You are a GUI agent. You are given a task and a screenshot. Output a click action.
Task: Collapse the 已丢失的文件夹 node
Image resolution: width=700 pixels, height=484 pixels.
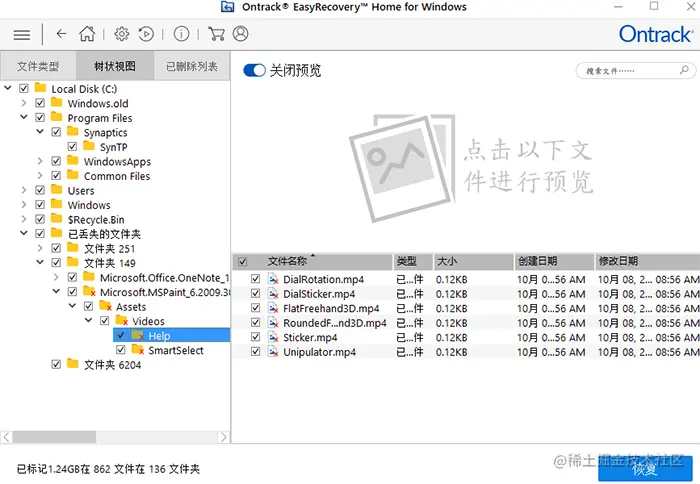(24, 233)
